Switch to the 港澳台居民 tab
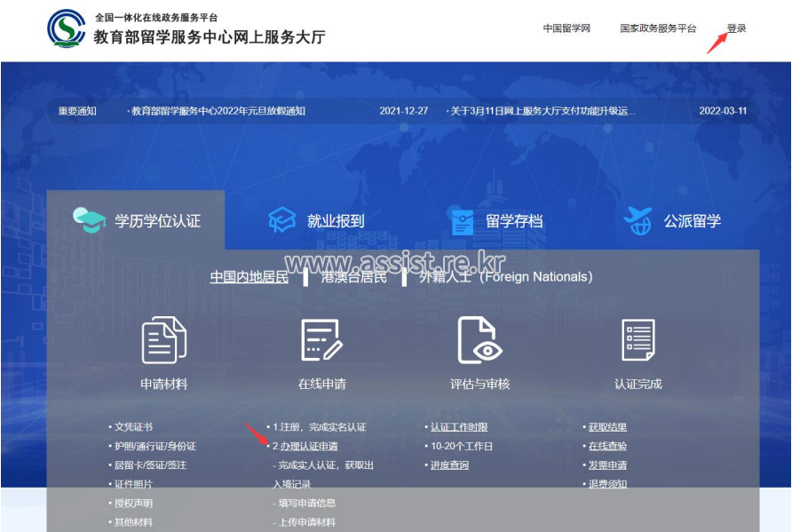This screenshot has width=792, height=532. [352, 276]
